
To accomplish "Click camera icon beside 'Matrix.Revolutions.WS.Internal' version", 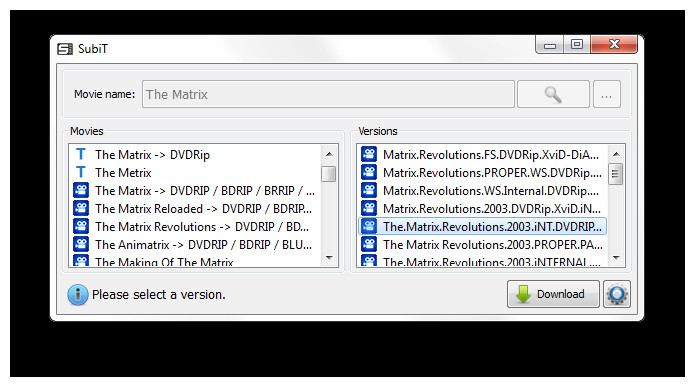I will [369, 190].
